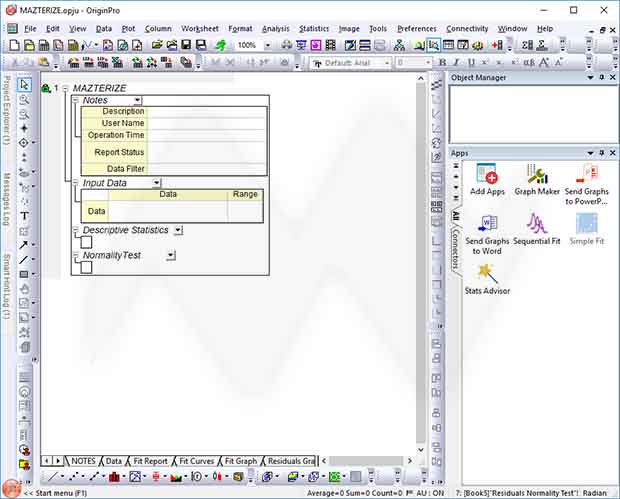Image resolution: width=620 pixels, height=499 pixels.
Task: Click the Scatter plot icon in bottom toolbar
Action: click(74, 477)
